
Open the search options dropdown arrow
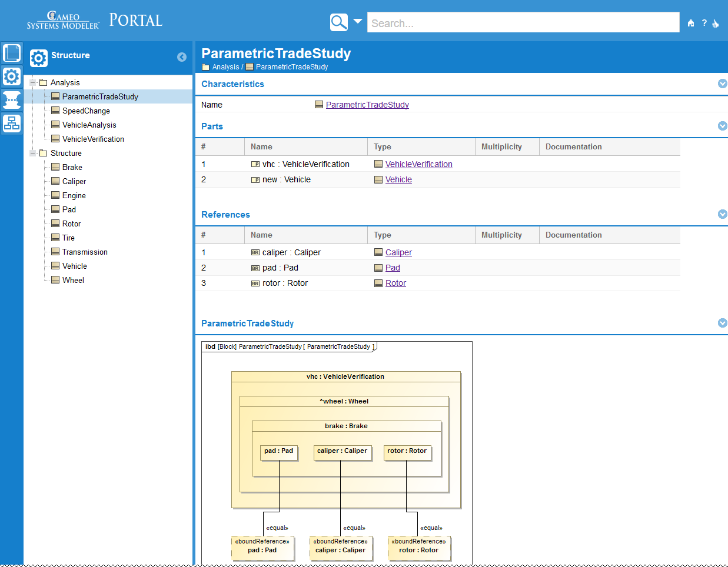[x=357, y=22]
